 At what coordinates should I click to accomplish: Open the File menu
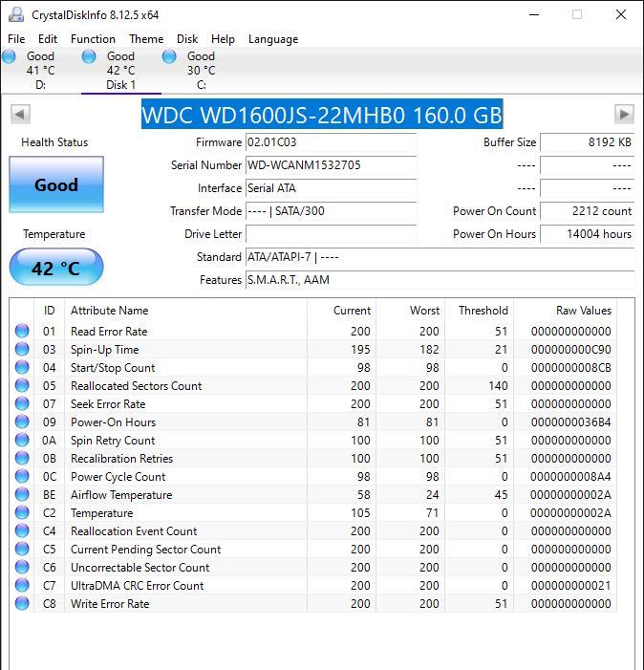[16, 39]
